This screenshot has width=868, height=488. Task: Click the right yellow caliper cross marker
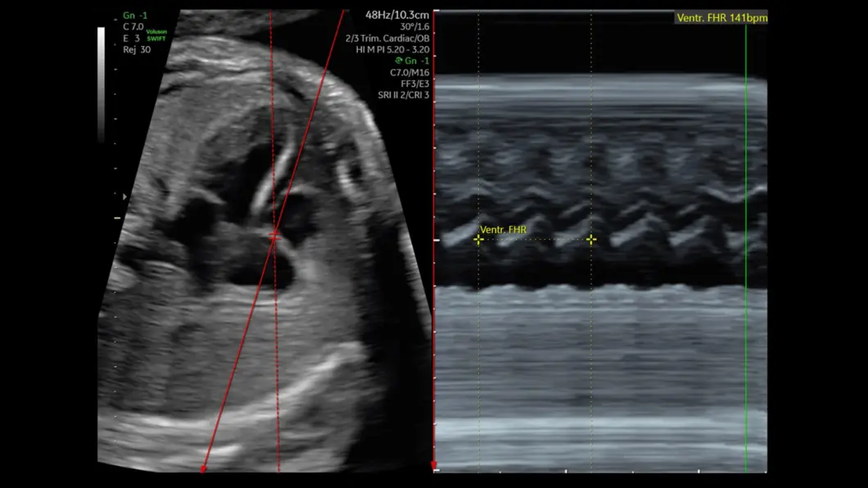click(591, 240)
